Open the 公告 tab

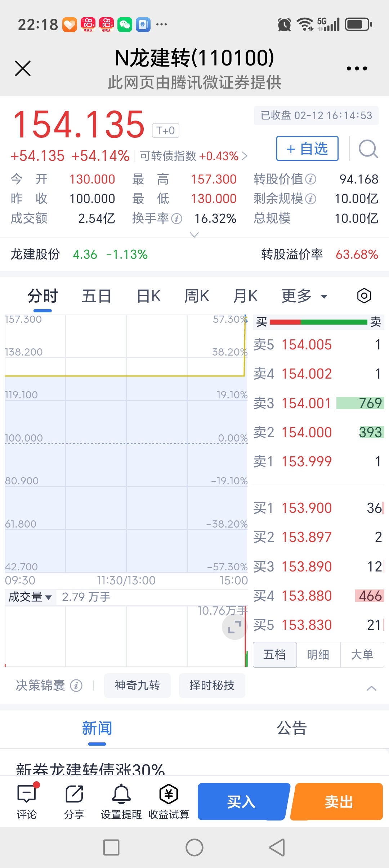(291, 728)
